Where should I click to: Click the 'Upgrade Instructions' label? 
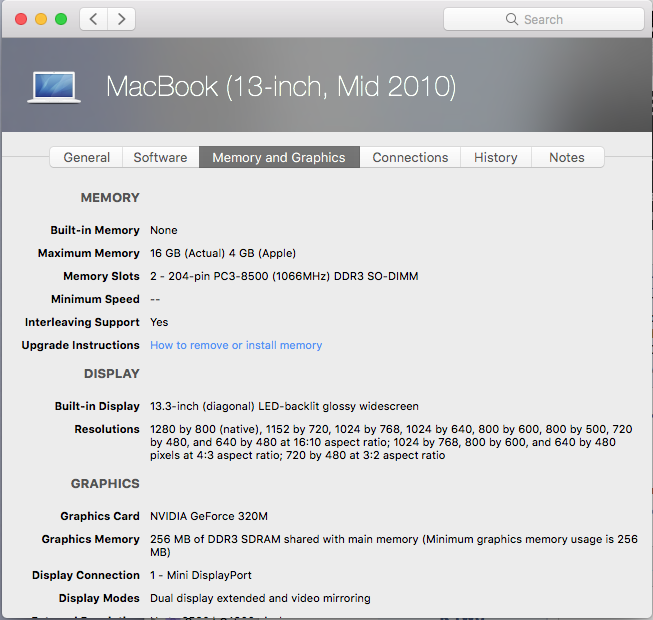click(80, 345)
